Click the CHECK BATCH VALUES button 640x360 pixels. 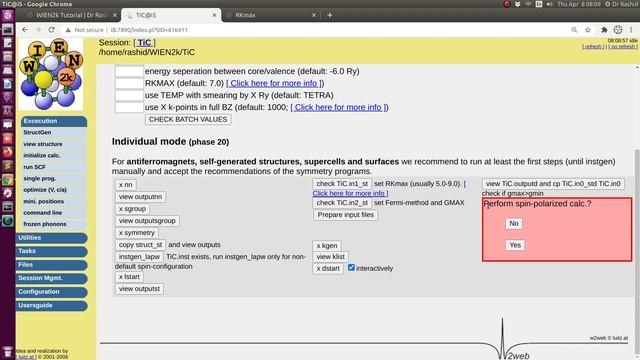click(188, 119)
